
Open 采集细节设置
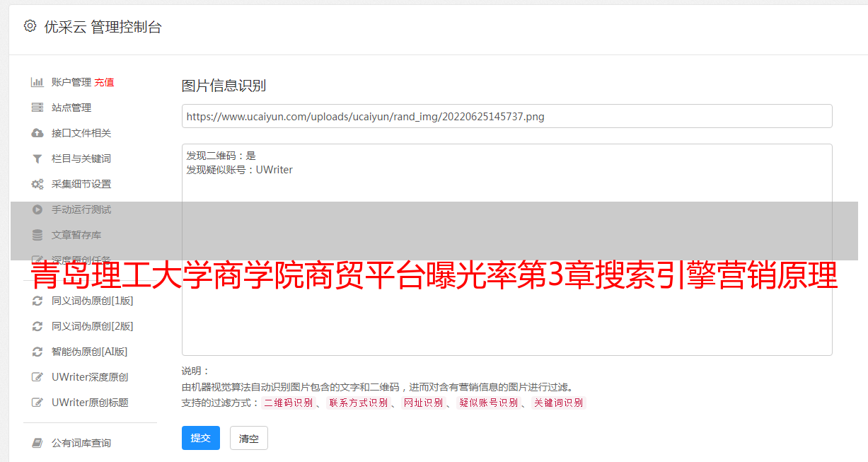pyautogui.click(x=81, y=184)
